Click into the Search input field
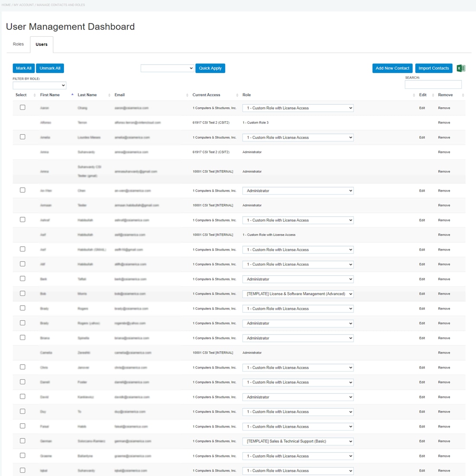The image size is (476, 476). click(x=433, y=84)
